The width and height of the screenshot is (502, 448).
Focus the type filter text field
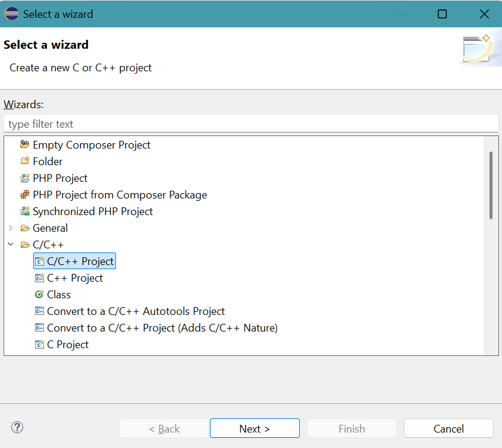[251, 124]
